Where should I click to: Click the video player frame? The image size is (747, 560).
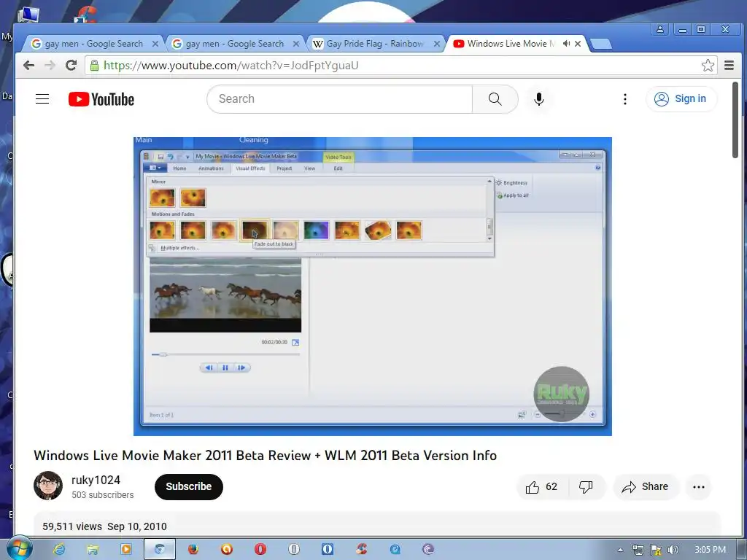[373, 286]
